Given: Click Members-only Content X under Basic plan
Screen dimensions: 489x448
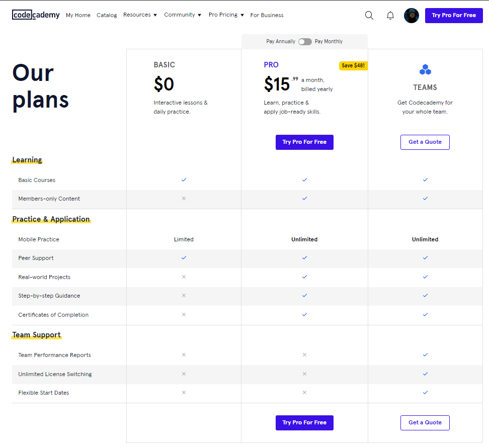Looking at the screenshot, I should [x=184, y=199].
